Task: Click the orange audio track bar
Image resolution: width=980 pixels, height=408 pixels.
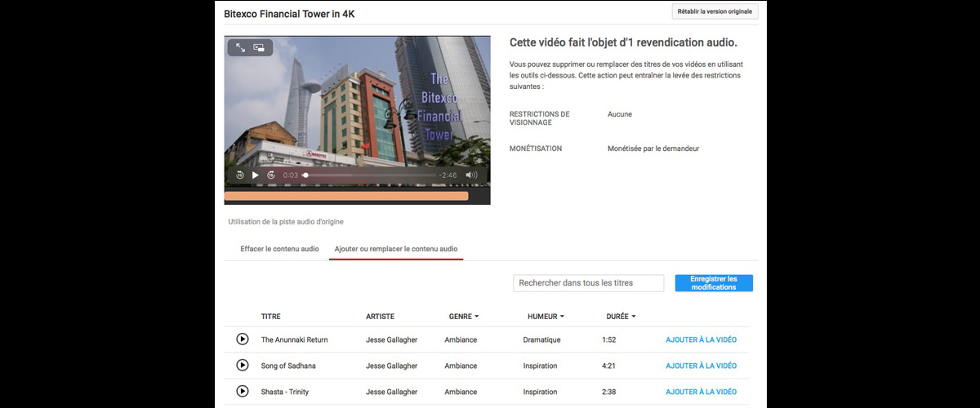Action: tap(346, 196)
